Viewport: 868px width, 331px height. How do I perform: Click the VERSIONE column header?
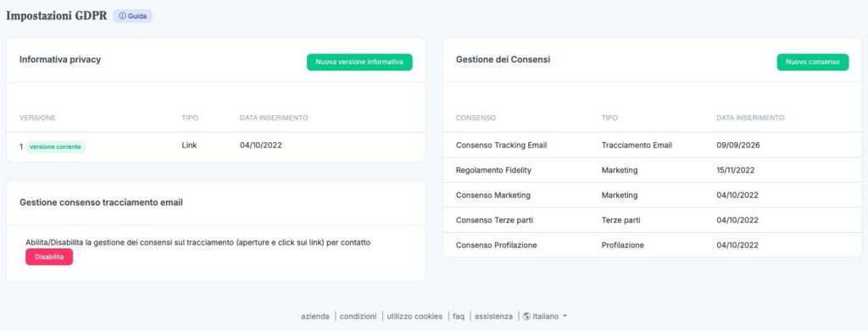coord(37,118)
